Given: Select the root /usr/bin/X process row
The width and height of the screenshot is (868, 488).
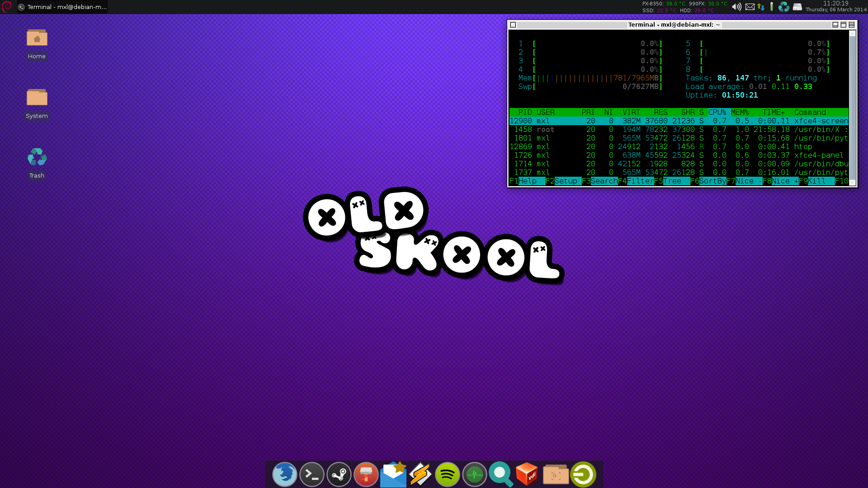Looking at the screenshot, I should (x=679, y=130).
